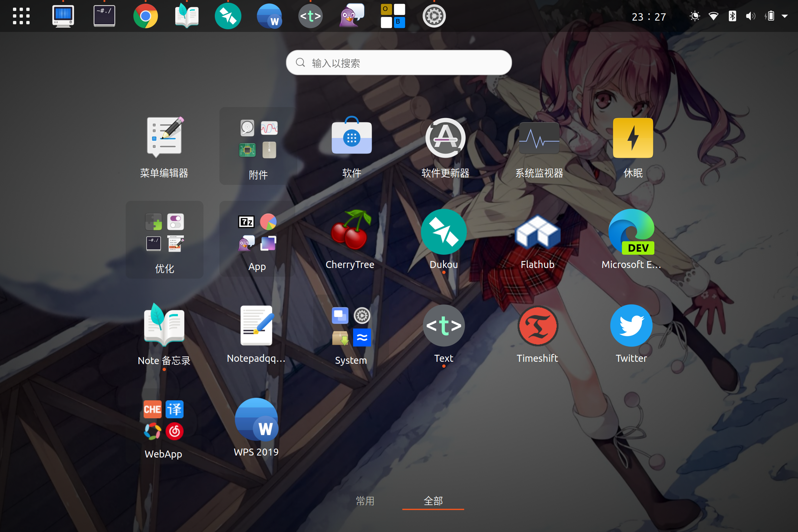Open Notepadqq text editor

click(x=256, y=326)
